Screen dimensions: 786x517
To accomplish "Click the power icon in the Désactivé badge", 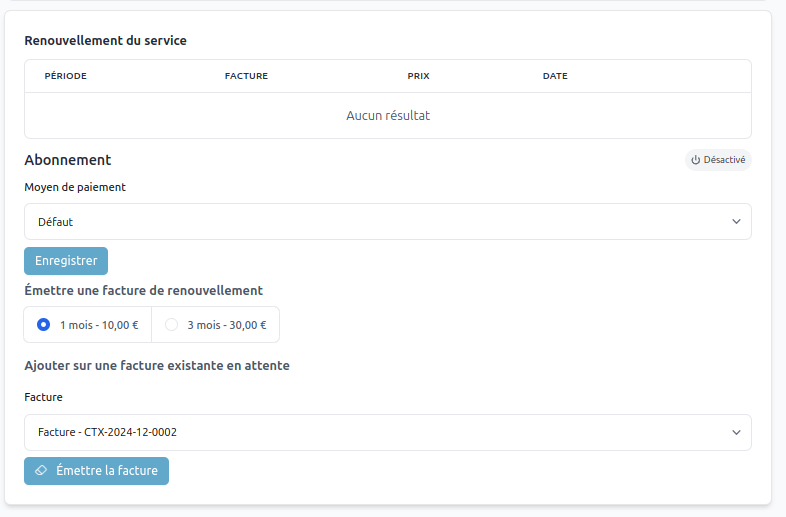I will pyautogui.click(x=696, y=160).
